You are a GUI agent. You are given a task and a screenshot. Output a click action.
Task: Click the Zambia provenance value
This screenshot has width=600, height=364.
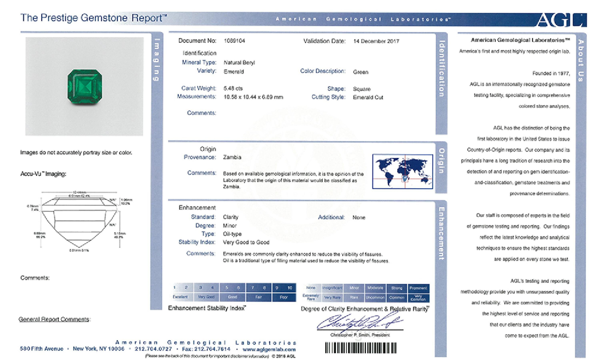point(232,157)
